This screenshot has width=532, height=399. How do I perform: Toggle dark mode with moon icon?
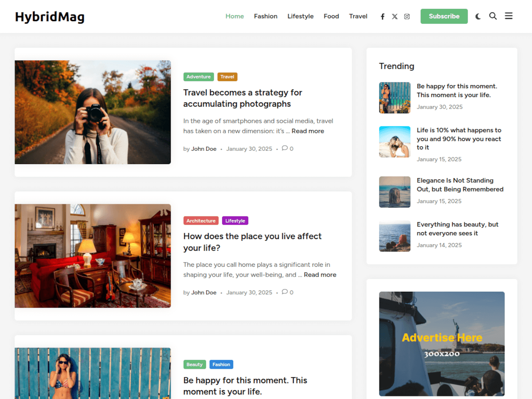[478, 16]
